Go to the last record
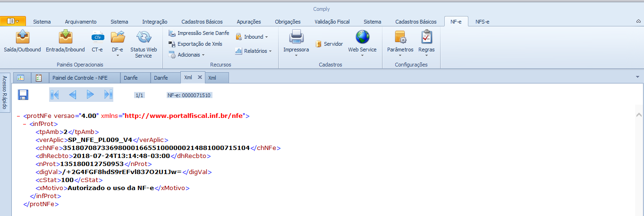Viewport: 644px width, 216px height. point(108,95)
